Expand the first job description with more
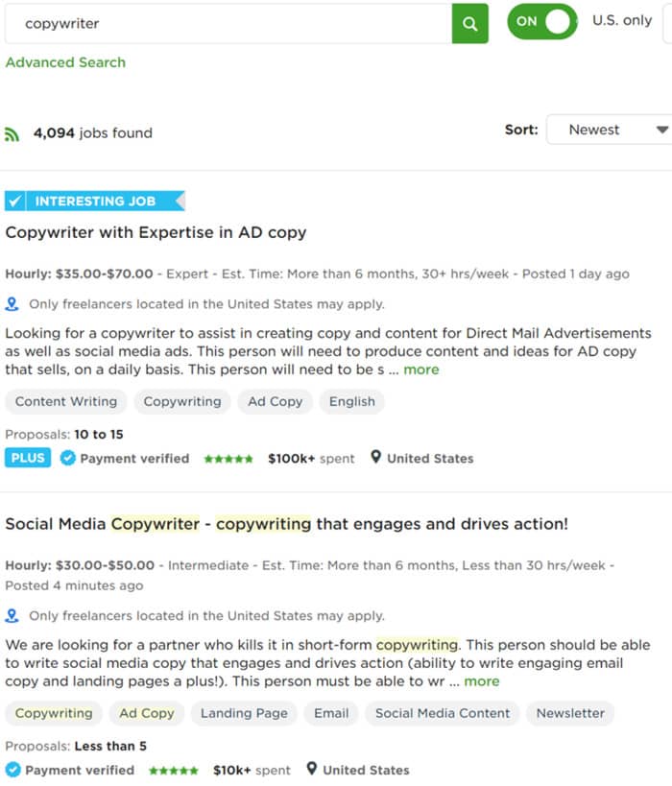 420,369
